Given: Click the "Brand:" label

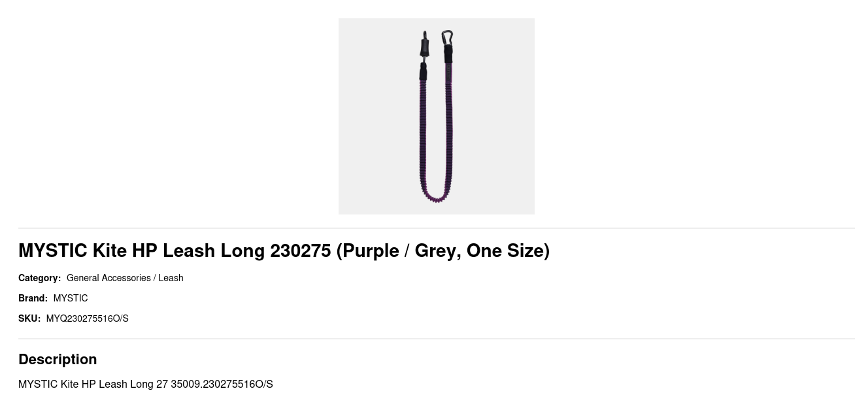Looking at the screenshot, I should pos(33,298).
